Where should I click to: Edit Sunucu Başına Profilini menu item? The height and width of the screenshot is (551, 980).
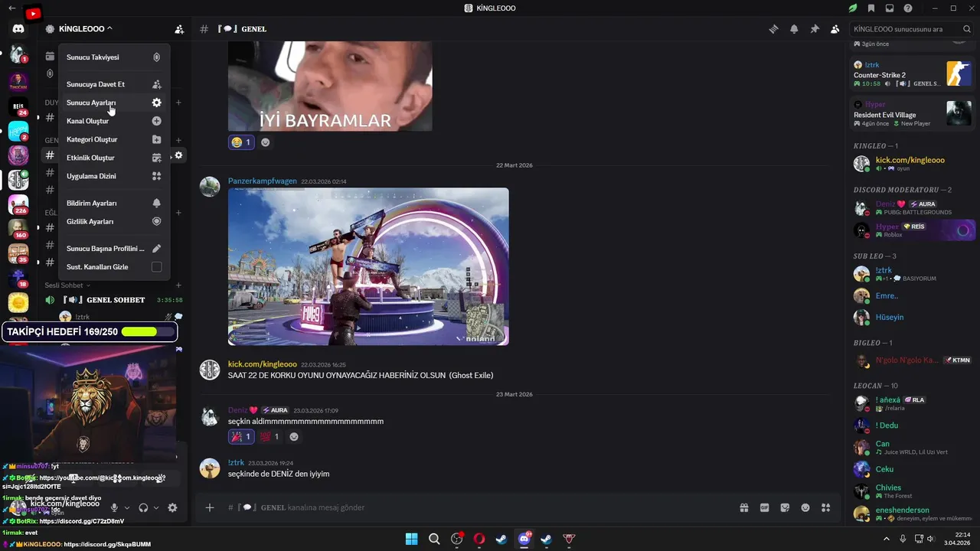114,249
